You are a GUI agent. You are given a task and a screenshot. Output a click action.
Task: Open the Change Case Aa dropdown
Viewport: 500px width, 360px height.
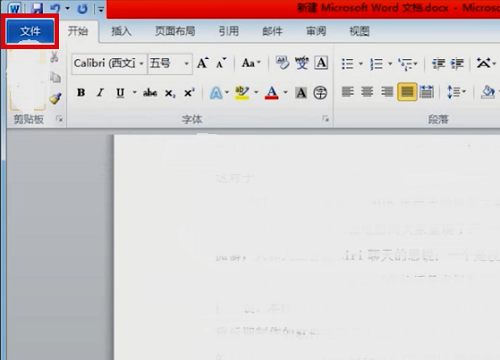click(x=251, y=63)
